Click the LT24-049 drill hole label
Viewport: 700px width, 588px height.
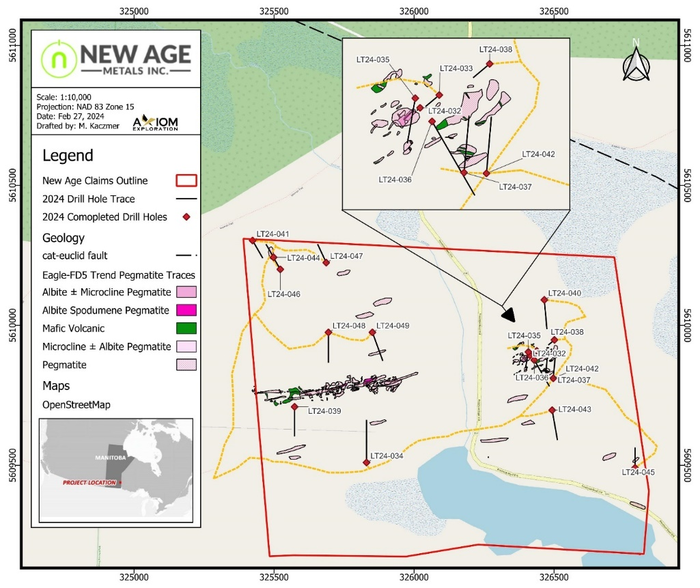pos(393,326)
